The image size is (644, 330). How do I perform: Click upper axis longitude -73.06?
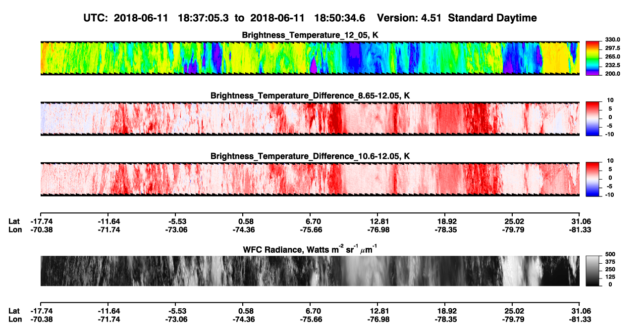[x=175, y=230]
